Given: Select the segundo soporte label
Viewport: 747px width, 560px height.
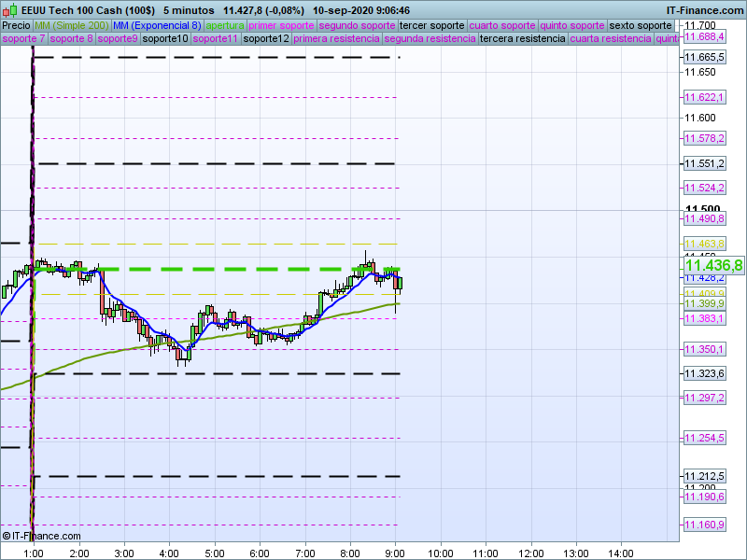Looking at the screenshot, I should [358, 25].
